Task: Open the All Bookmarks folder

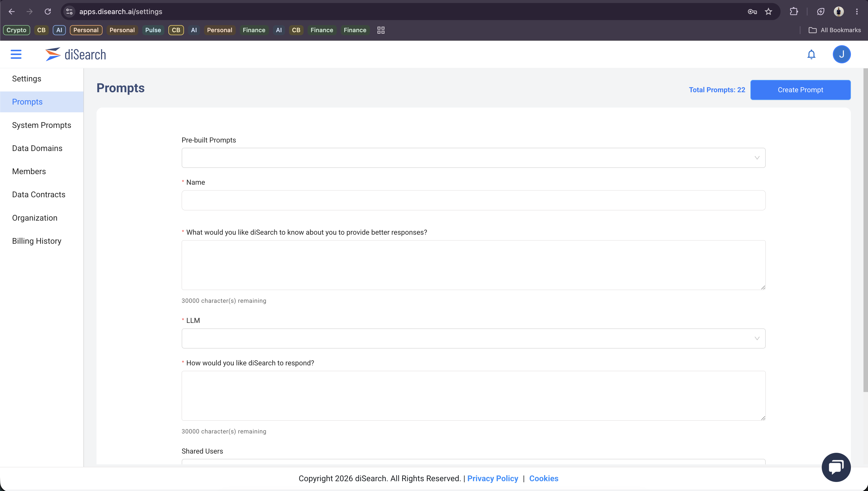Action: coord(835,30)
